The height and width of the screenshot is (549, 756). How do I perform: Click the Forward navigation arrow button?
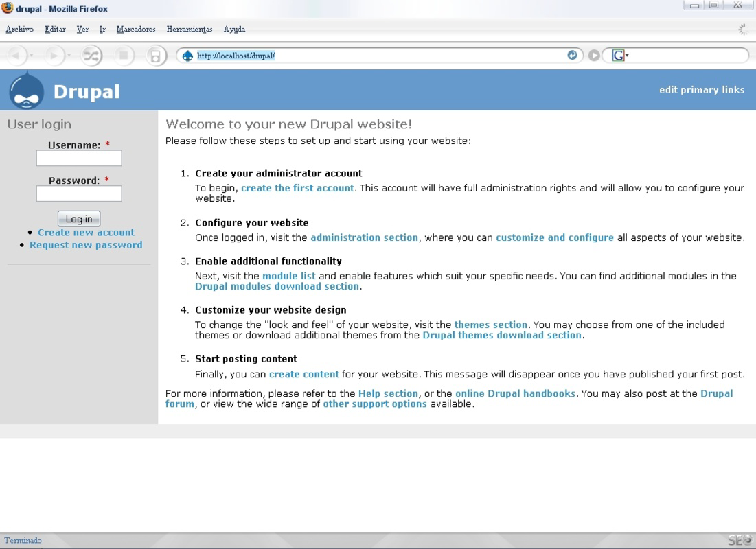[54, 56]
